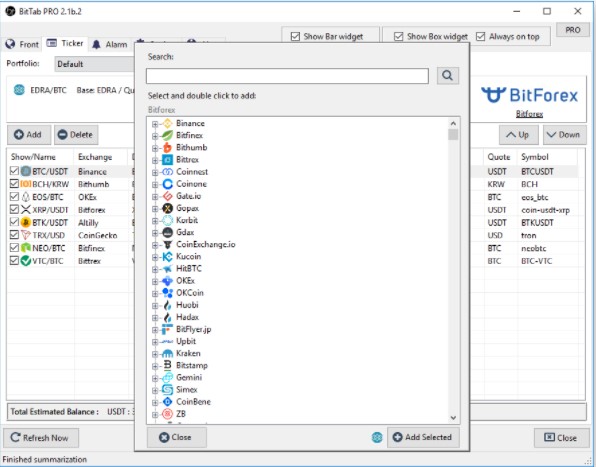Expand the Bitfinex tree node
Screen dimensions: 596x467
[x=155, y=136]
